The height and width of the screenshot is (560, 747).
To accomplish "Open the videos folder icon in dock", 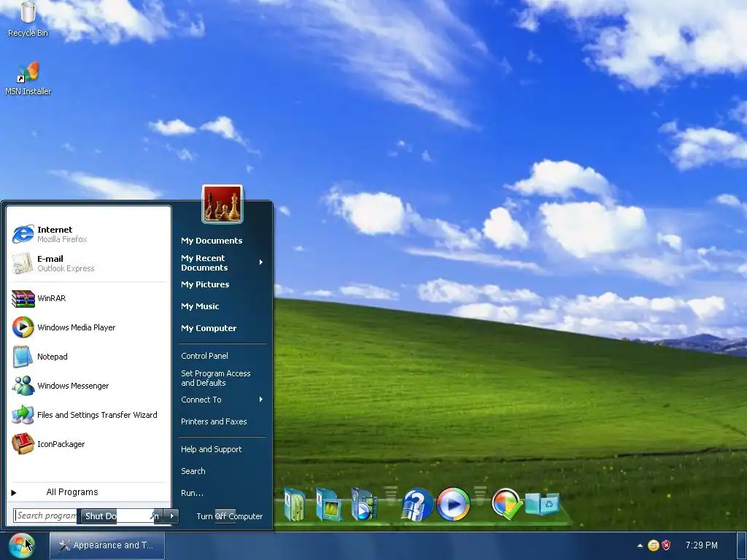I will 363,505.
